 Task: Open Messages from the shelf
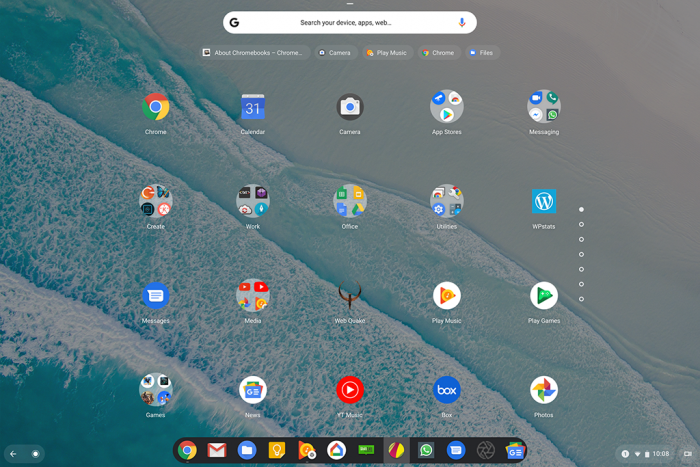pos(456,450)
